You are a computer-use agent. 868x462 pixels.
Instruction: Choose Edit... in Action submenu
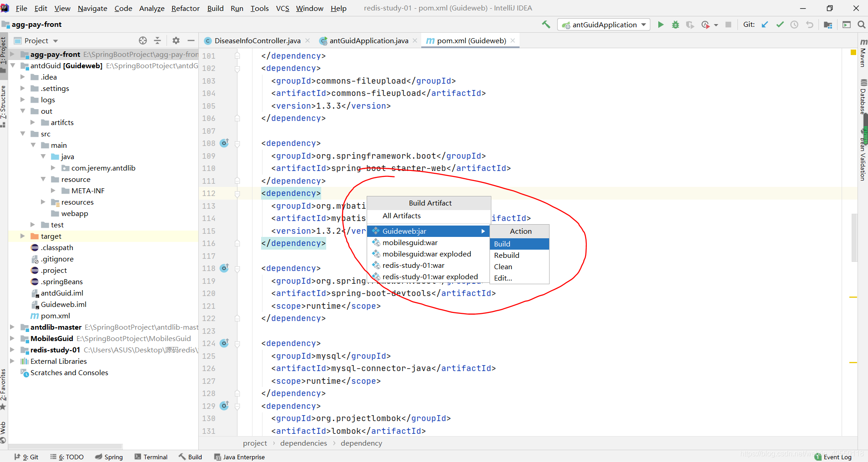pos(519,278)
